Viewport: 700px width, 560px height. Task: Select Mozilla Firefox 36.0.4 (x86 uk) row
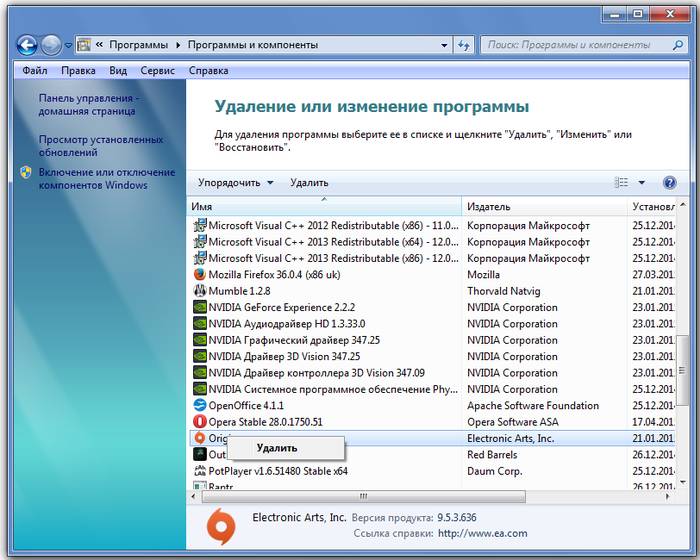click(x=431, y=274)
